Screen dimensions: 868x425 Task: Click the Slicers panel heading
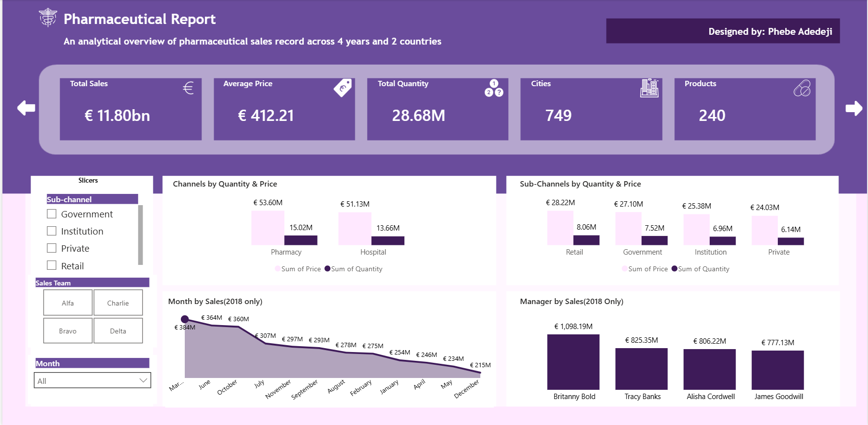pyautogui.click(x=88, y=180)
